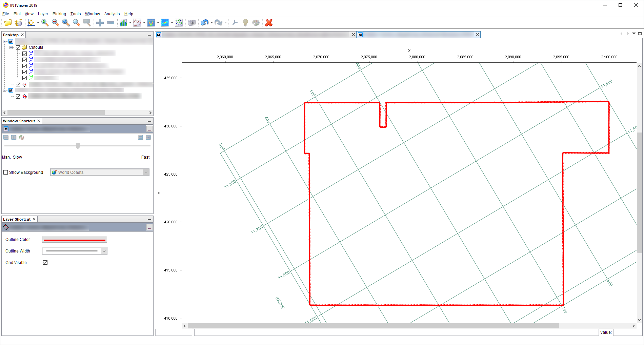Select the Cutouts tree item label
This screenshot has width=644, height=345.
pyautogui.click(x=36, y=47)
